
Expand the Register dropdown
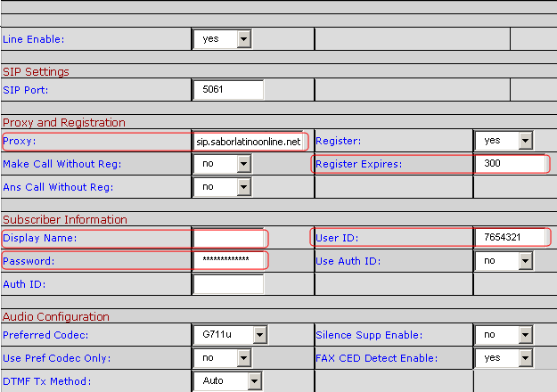[x=503, y=141]
